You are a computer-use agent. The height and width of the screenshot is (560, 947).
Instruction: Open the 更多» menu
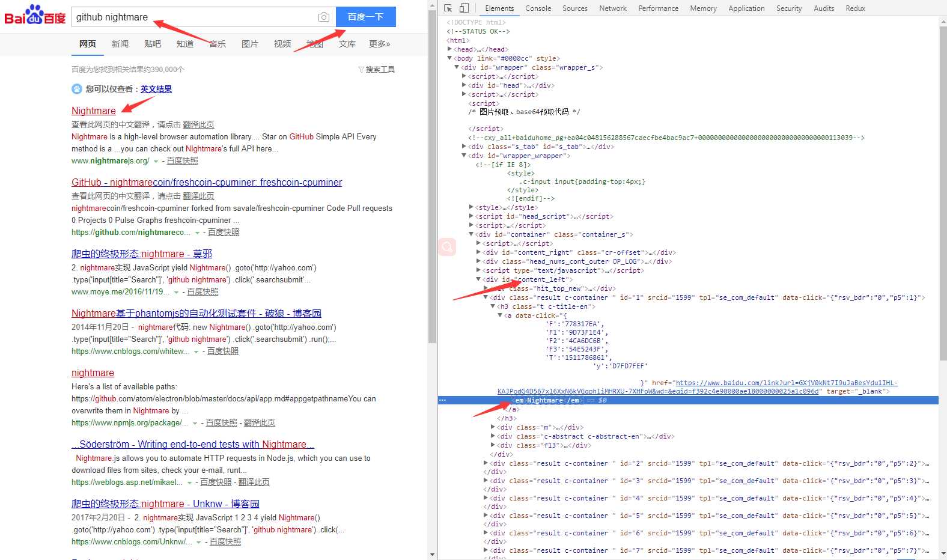[380, 44]
